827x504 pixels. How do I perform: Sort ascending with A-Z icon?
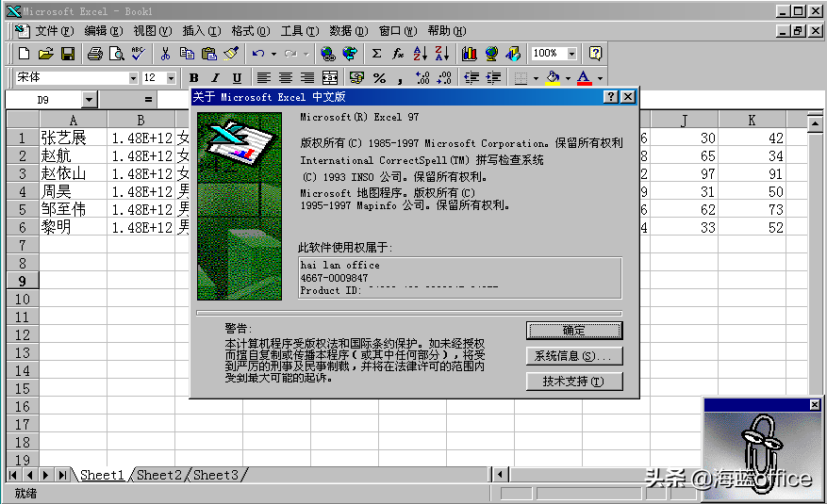[420, 53]
